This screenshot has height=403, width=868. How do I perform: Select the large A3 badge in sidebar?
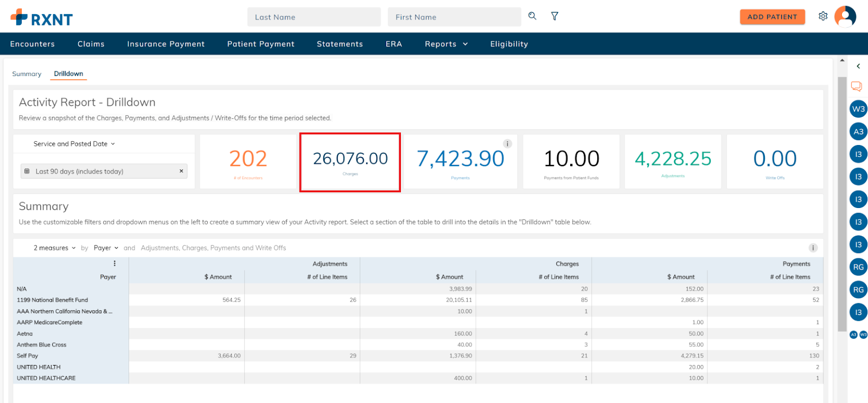(x=858, y=131)
